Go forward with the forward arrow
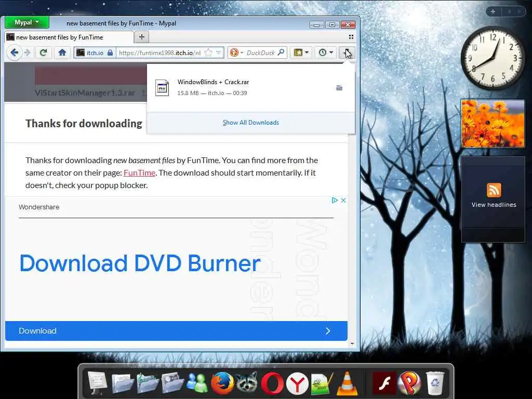 (28, 52)
